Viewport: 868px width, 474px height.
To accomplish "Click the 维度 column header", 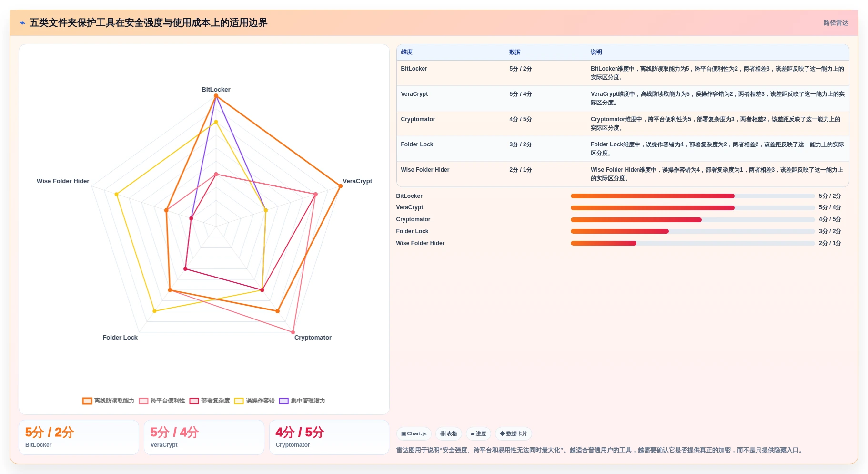I will click(407, 52).
